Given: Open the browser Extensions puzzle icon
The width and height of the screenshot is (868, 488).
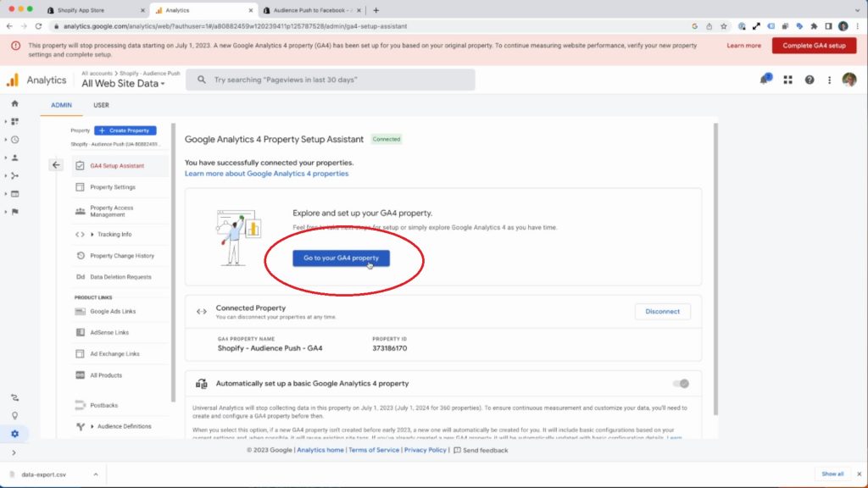Looking at the screenshot, I should coord(814,26).
